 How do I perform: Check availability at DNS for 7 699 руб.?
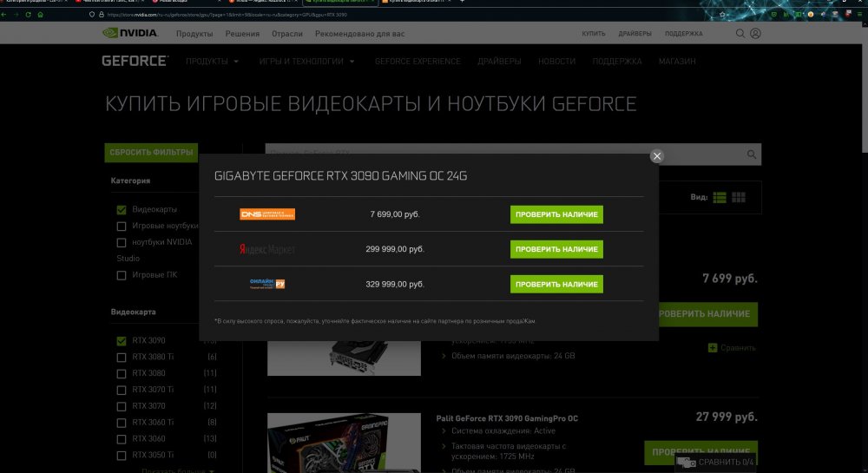[556, 214]
